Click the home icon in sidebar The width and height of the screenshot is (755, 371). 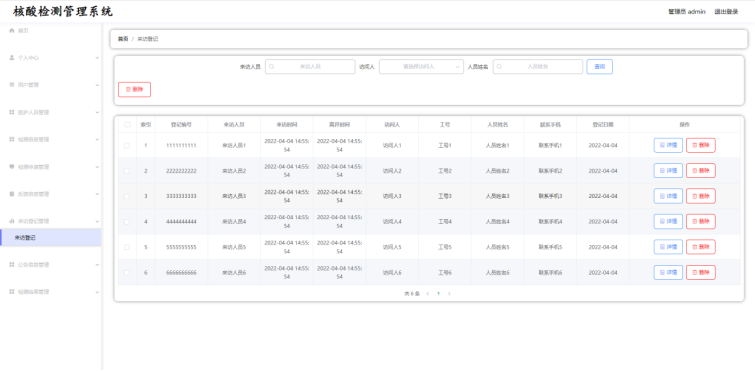coord(12,30)
